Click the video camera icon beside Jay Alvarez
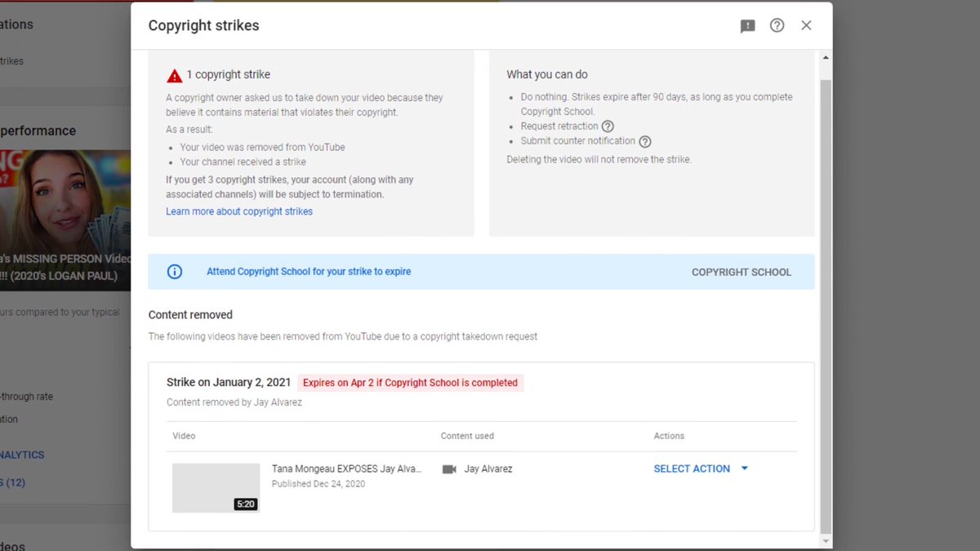 click(449, 469)
